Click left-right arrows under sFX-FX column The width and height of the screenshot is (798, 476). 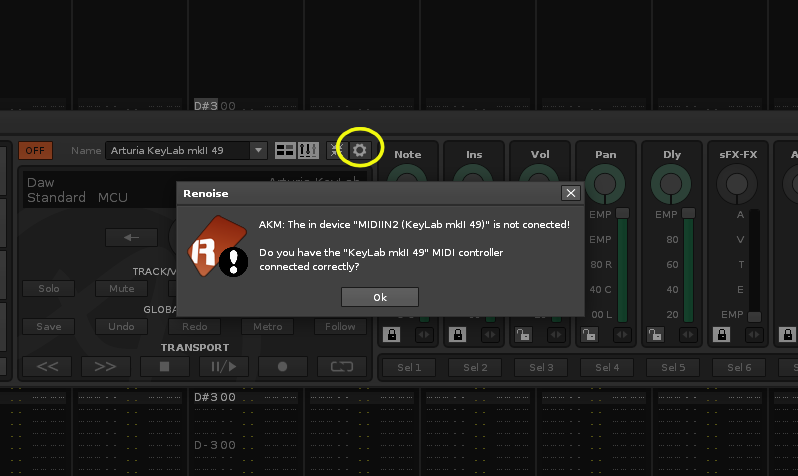754,334
